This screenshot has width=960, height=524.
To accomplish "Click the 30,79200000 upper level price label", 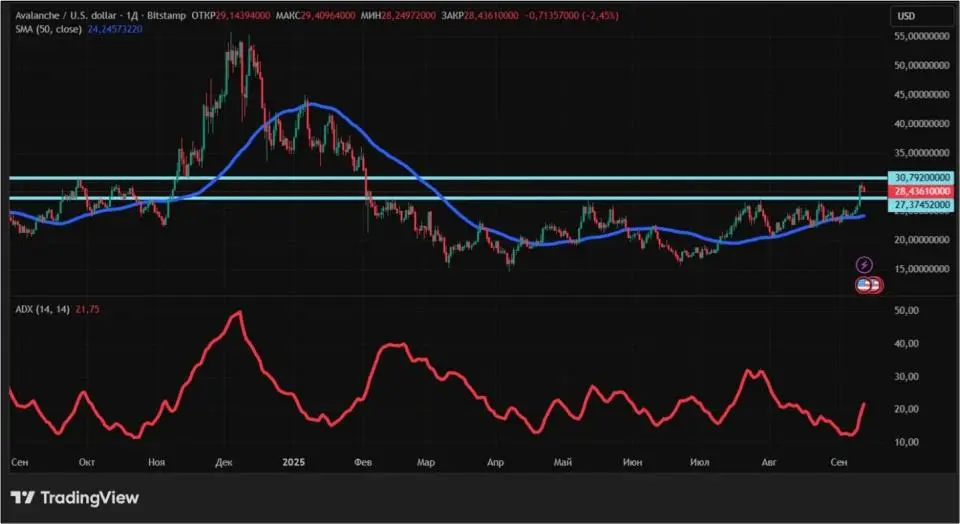I will point(923,177).
